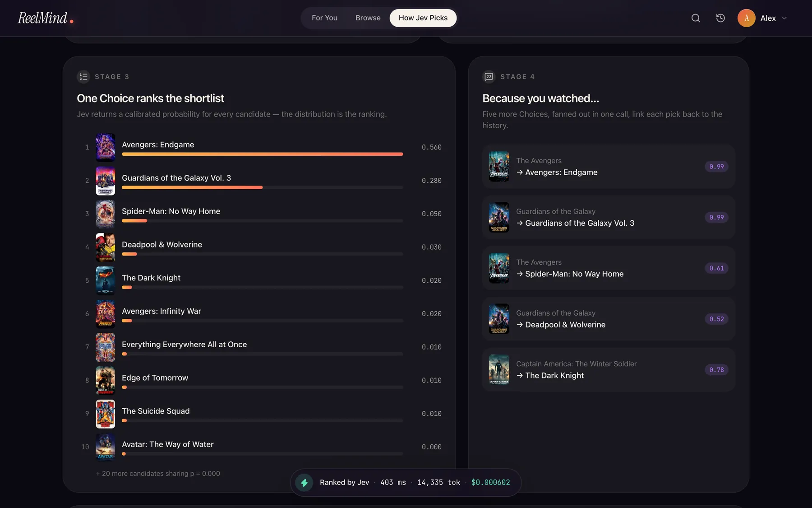Switch to the For You tab
Viewport: 812px width, 508px height.
[x=324, y=18]
